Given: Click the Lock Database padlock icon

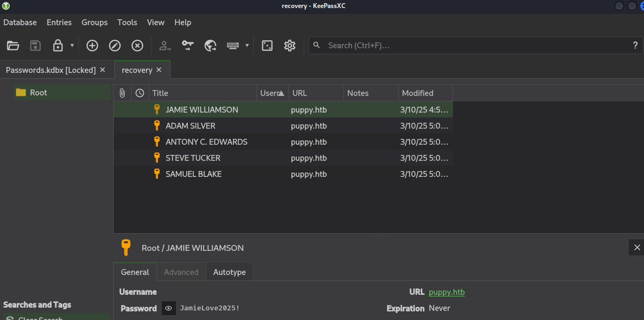Looking at the screenshot, I should click(x=58, y=46).
